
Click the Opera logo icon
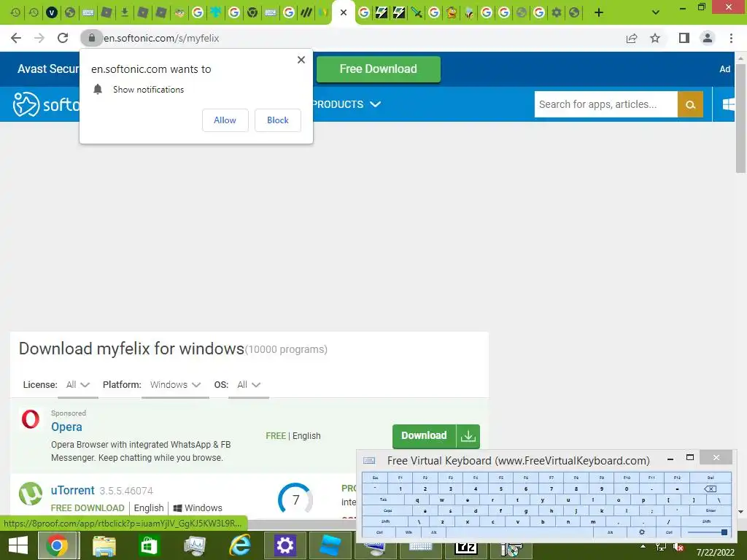[31, 419]
